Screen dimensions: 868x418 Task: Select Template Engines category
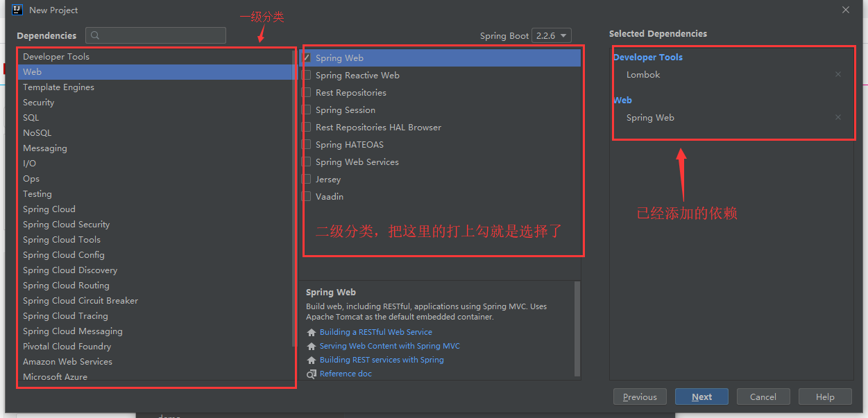tap(155, 87)
